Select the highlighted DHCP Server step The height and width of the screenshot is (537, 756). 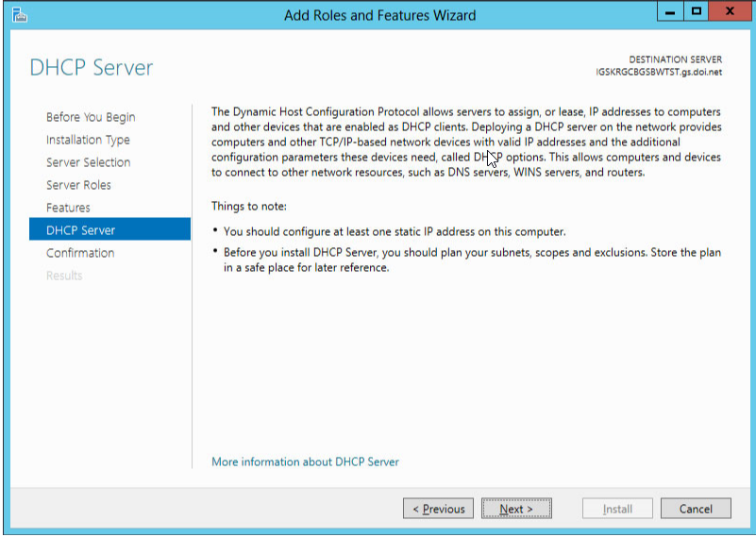click(x=109, y=229)
